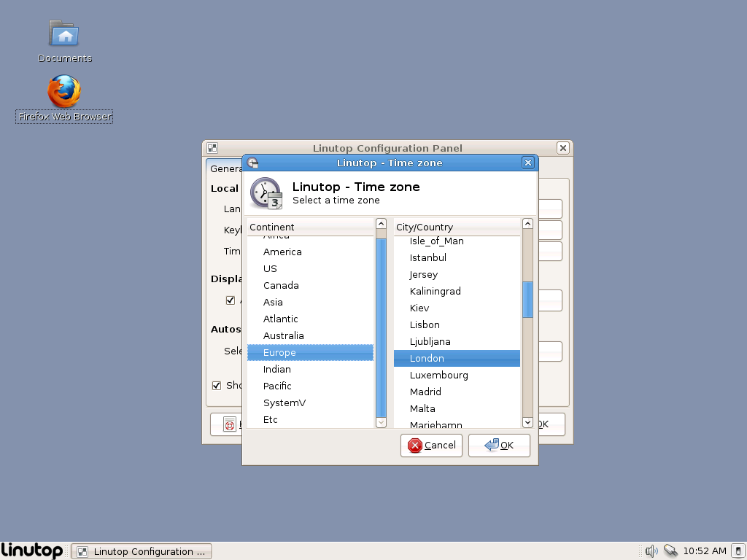The width and height of the screenshot is (747, 560).
Task: Choose Istanbul in the city list
Action: point(457,257)
